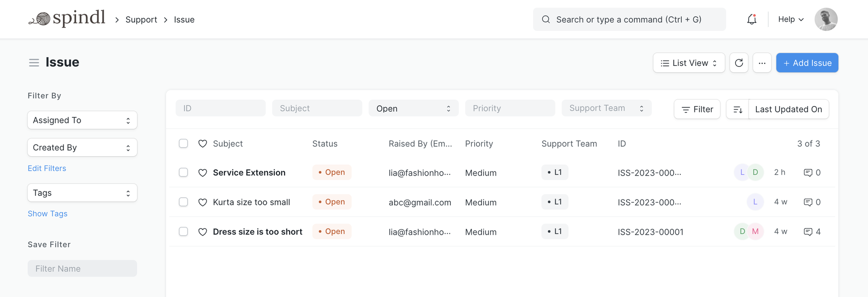Click the notification bell icon
868x297 pixels.
(x=751, y=19)
